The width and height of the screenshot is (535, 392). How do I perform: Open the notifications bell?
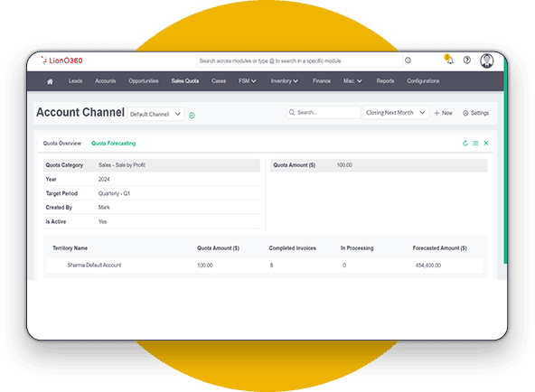click(449, 60)
